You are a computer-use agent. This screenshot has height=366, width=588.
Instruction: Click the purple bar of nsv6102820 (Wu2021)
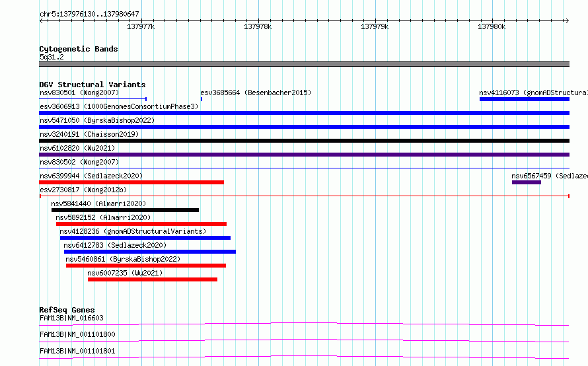coord(304,155)
